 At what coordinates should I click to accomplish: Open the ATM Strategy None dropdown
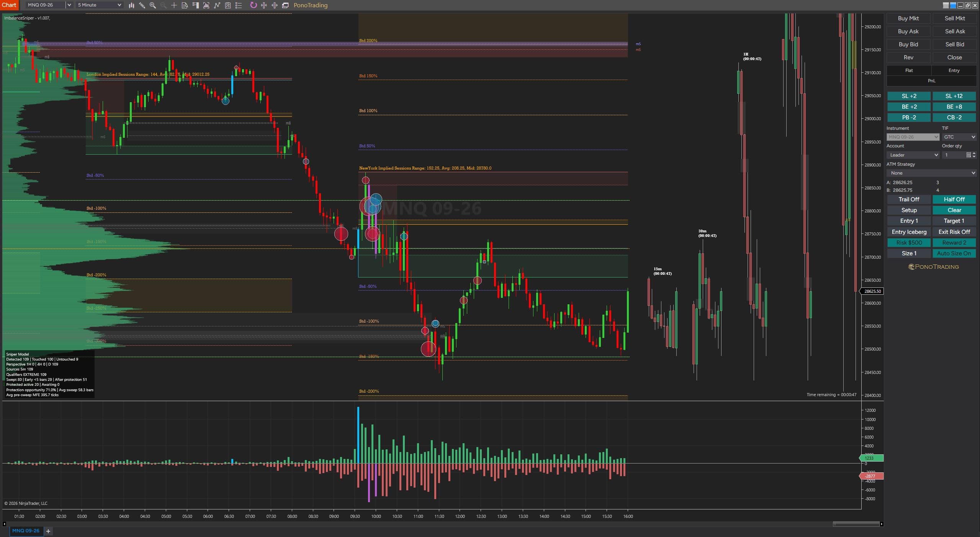(x=931, y=173)
